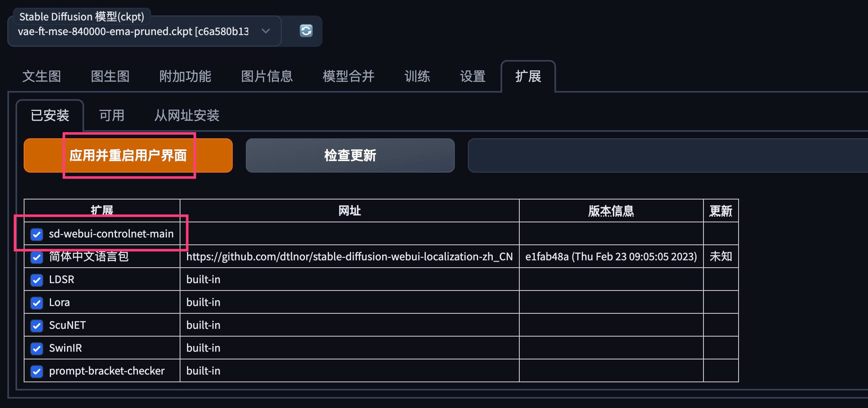868x408 pixels.
Task: Click the 未知 update status cell
Action: tap(721, 257)
